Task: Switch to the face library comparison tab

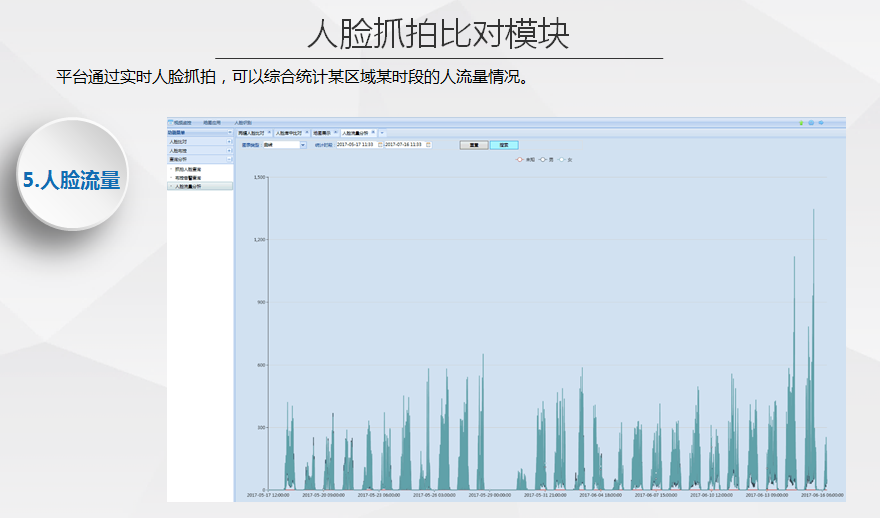Action: (x=288, y=133)
